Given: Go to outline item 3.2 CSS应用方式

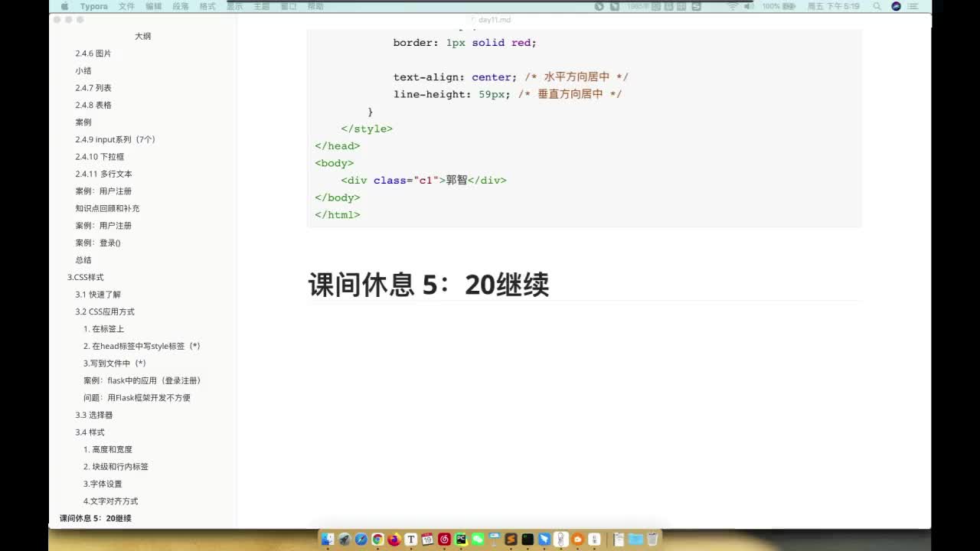Looking at the screenshot, I should [105, 311].
